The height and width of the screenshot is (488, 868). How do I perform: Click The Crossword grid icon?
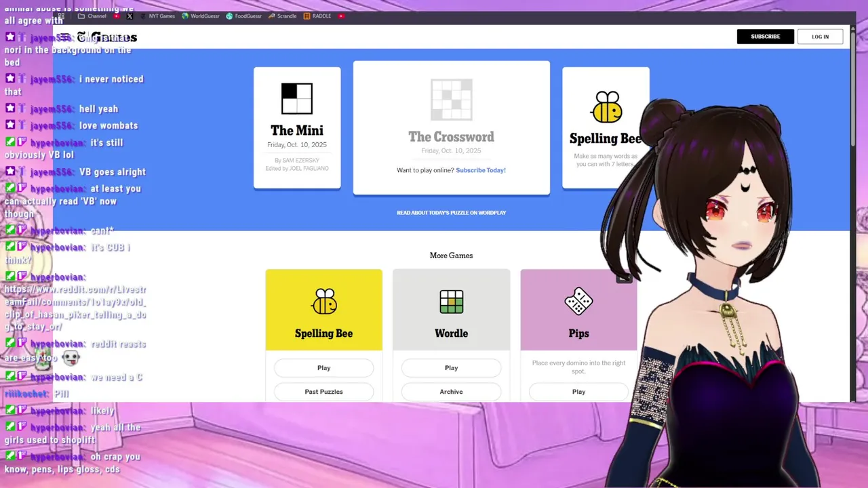(451, 100)
